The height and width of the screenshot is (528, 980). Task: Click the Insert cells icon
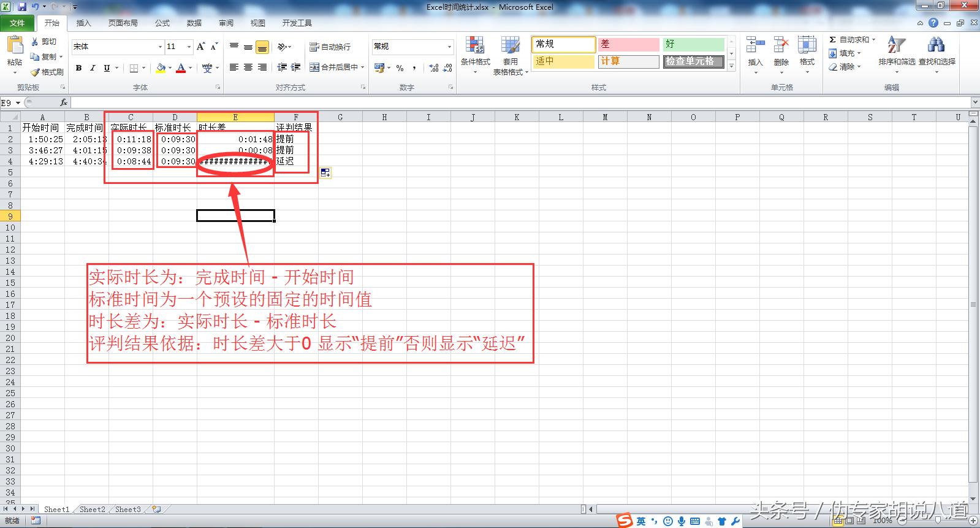[755, 47]
